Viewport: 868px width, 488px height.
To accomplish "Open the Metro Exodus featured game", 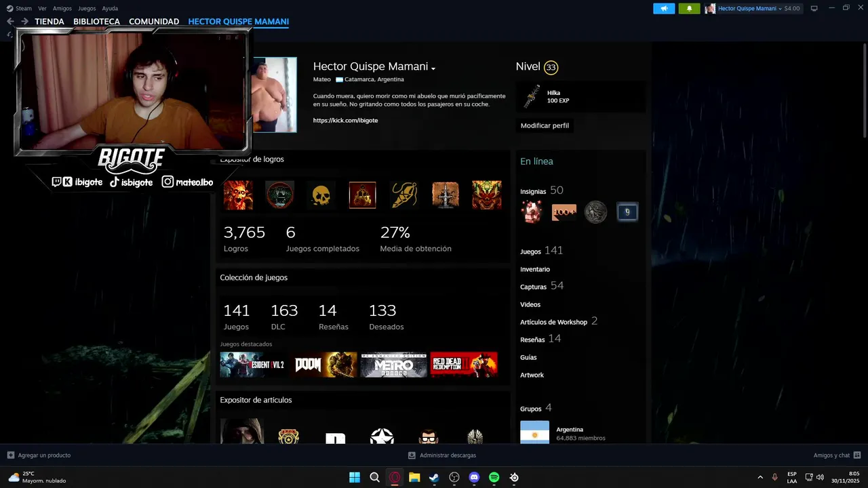I will tap(394, 365).
